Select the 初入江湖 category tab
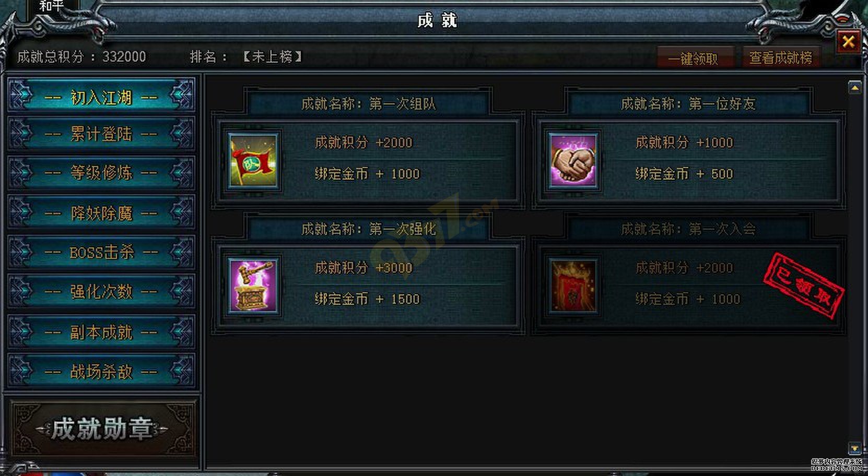Viewport: 868px width, 476px height. click(x=101, y=96)
